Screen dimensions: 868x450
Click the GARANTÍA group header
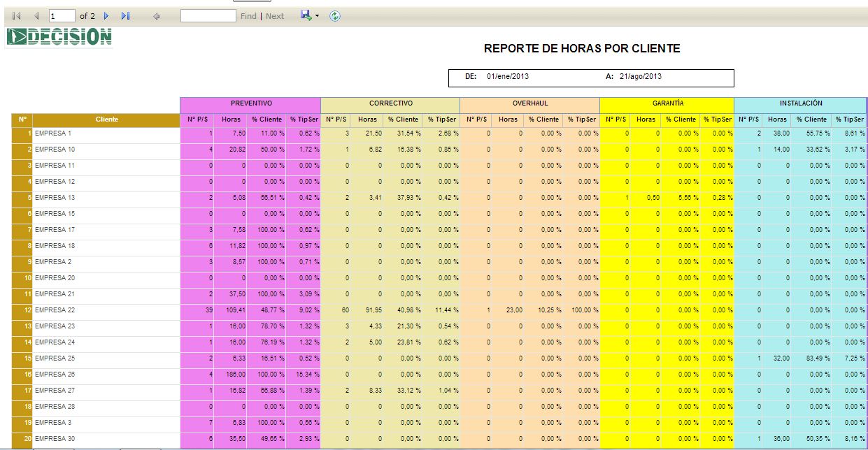click(667, 104)
